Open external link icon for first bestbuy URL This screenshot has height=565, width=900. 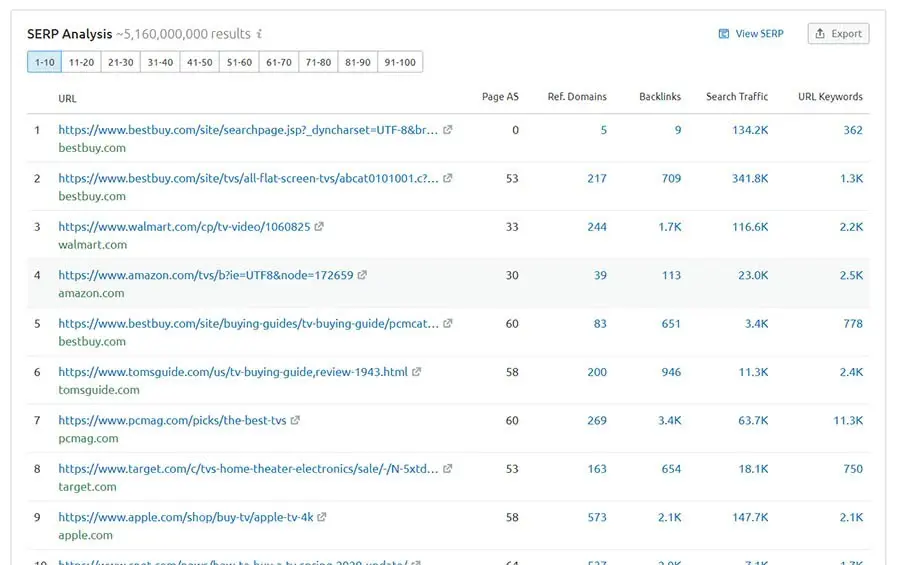click(448, 130)
